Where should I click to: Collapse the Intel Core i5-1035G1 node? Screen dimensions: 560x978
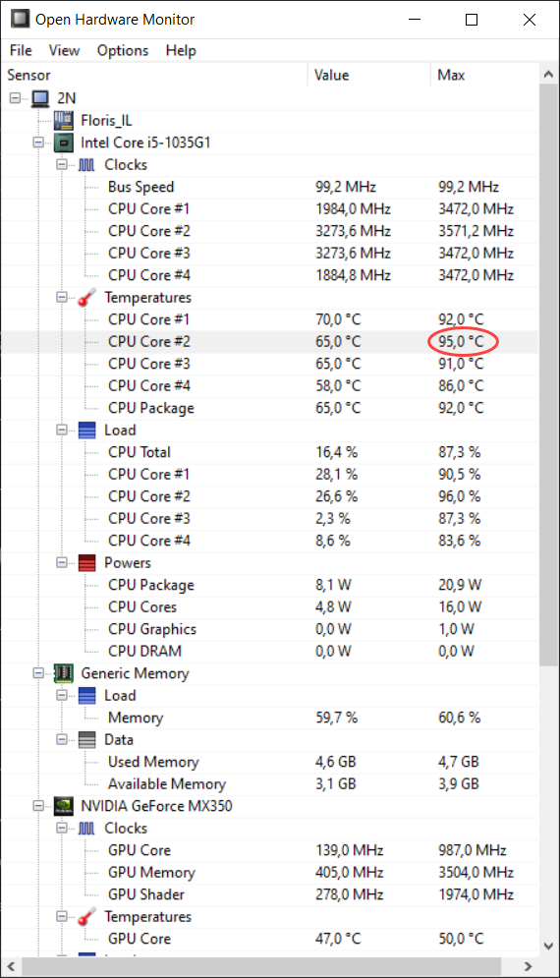[x=38, y=143]
